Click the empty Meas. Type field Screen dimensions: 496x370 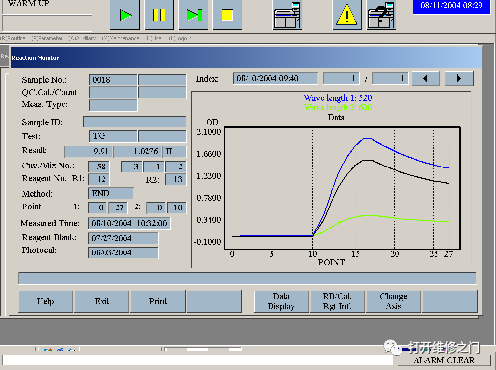(x=113, y=105)
